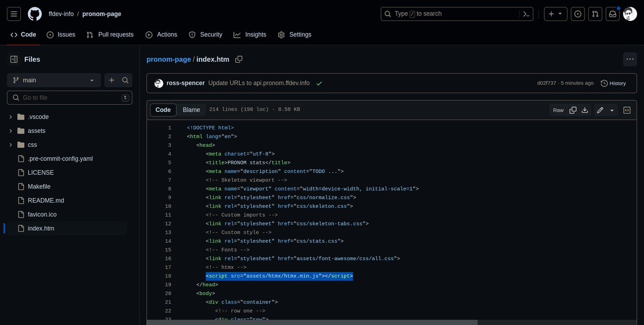Open the Actions tab
Viewport: 644px width, 325px height.
coord(161,34)
